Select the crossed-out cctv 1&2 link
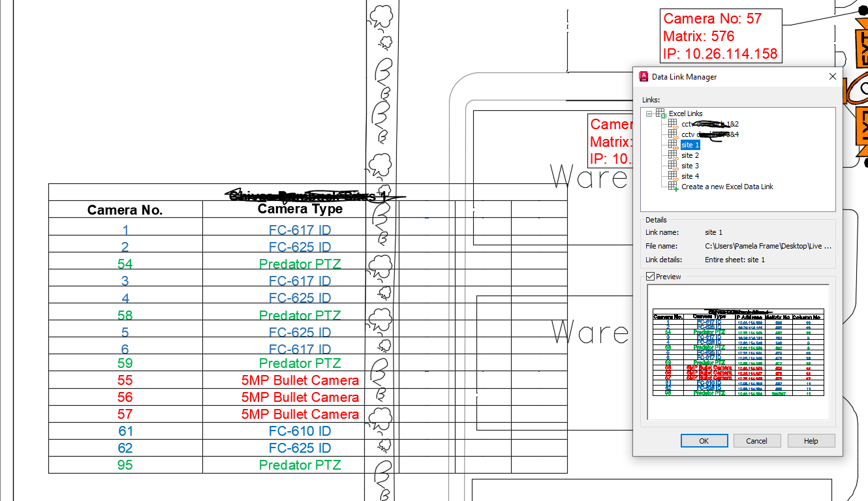 tap(710, 123)
